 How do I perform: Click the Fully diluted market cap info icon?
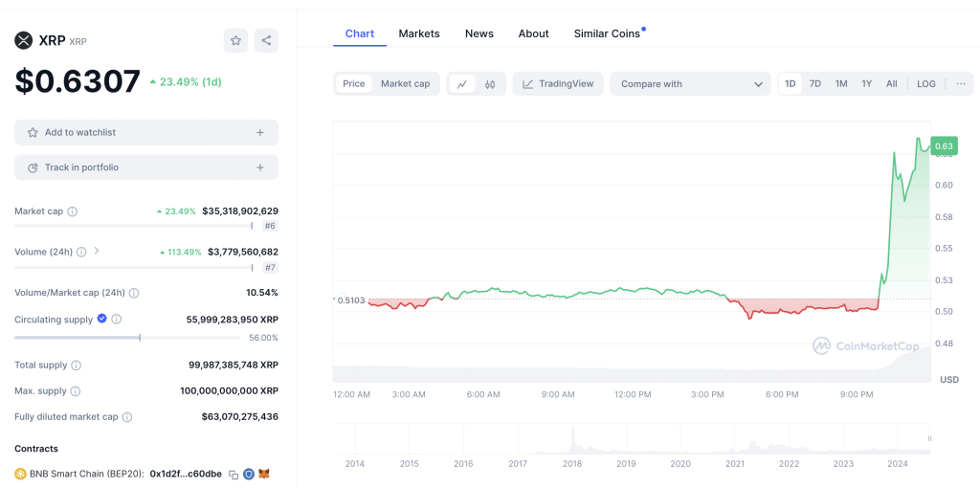[127, 417]
